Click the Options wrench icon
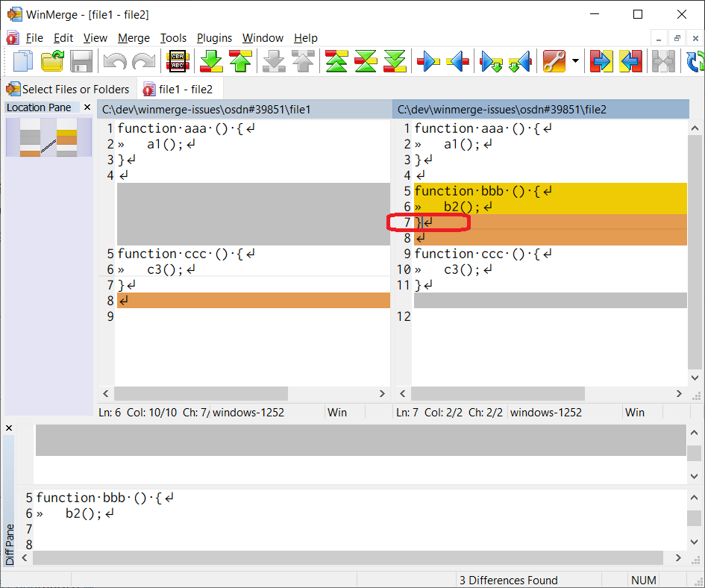 tap(554, 62)
